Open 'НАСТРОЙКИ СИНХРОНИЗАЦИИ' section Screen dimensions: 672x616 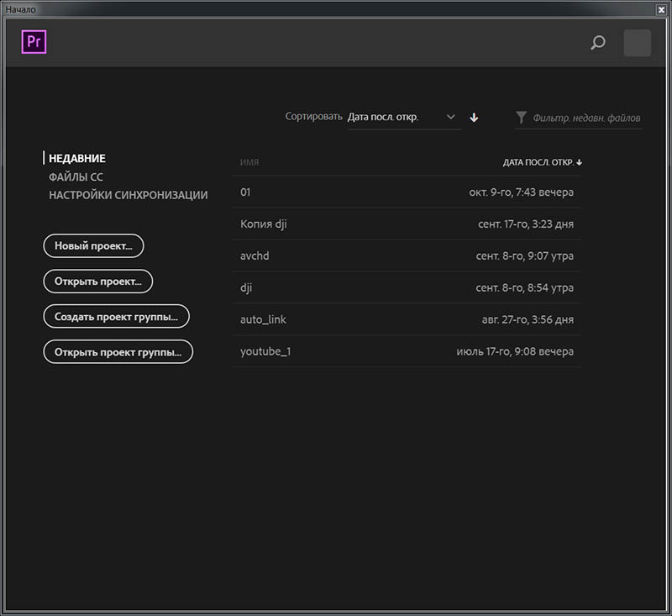[x=128, y=195]
